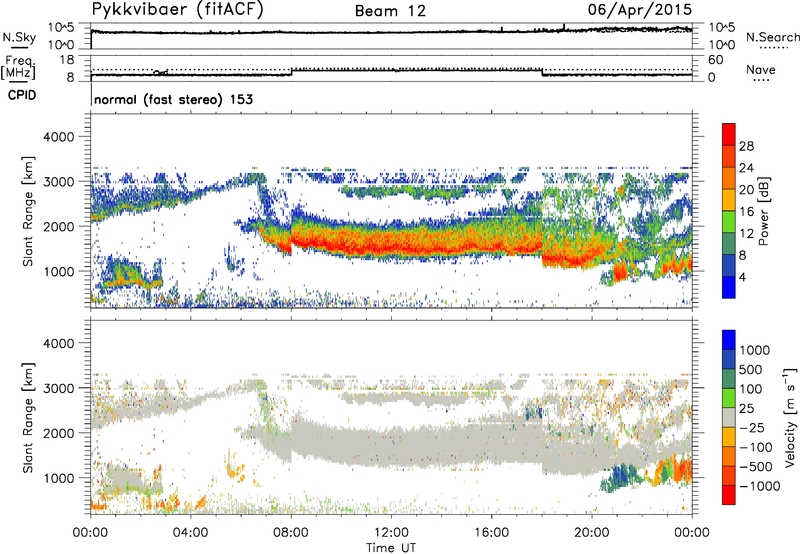Click the date '06/Apr/2015'
The height and width of the screenshot is (554, 800).
[x=640, y=10]
